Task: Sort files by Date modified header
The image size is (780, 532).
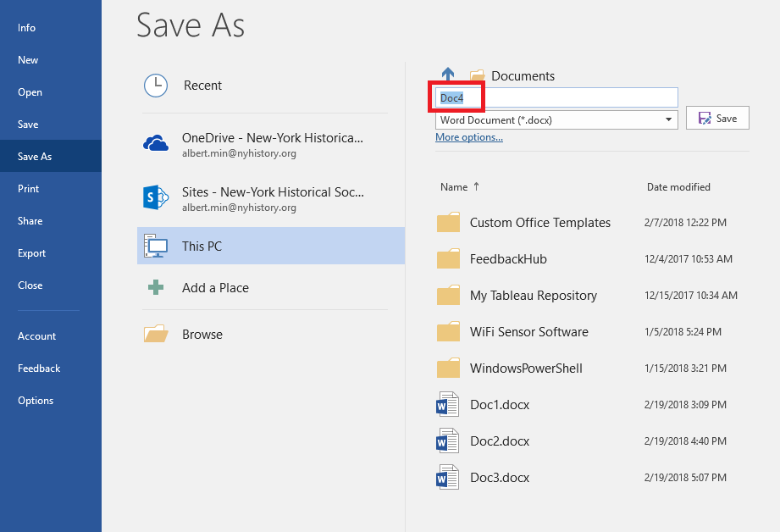Action: coord(678,187)
